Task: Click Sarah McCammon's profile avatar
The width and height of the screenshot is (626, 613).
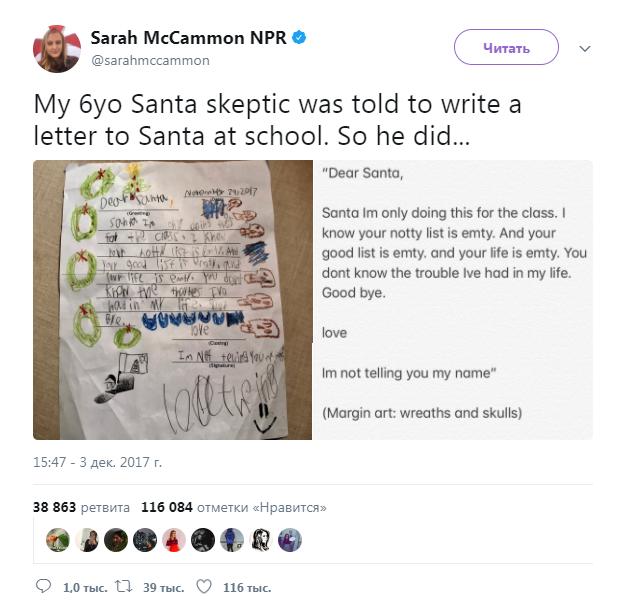Action: coord(57,48)
